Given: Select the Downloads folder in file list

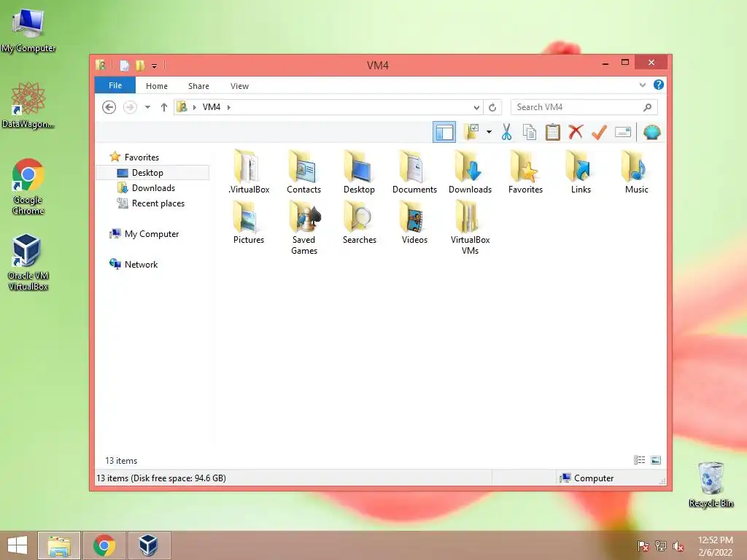Looking at the screenshot, I should pos(471,172).
